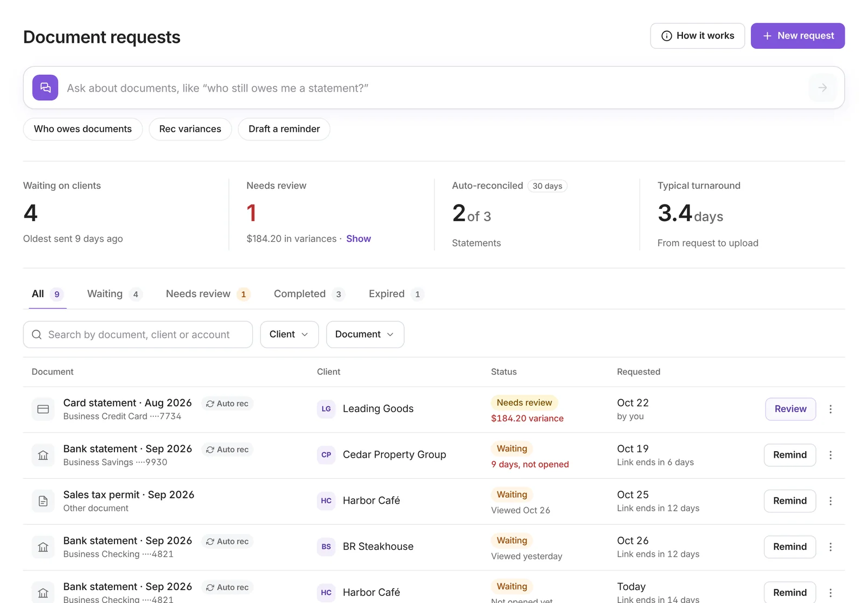Screen dimensions: 868x603
Task: Click the Status column header
Action: [504, 372]
